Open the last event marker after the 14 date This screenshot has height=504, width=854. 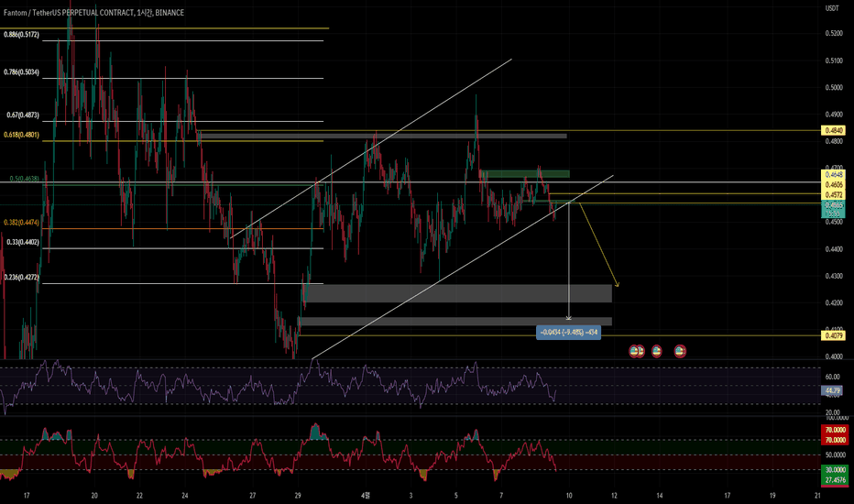pos(680,352)
